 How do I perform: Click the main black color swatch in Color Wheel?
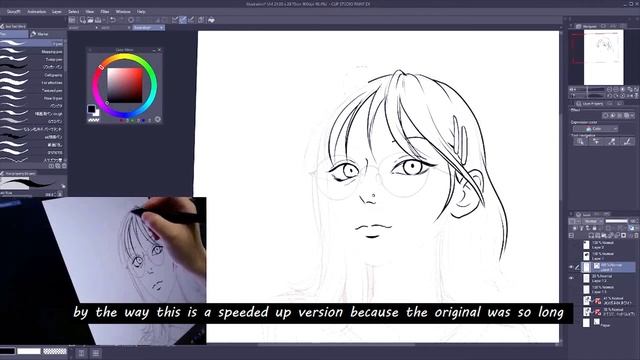(91, 109)
